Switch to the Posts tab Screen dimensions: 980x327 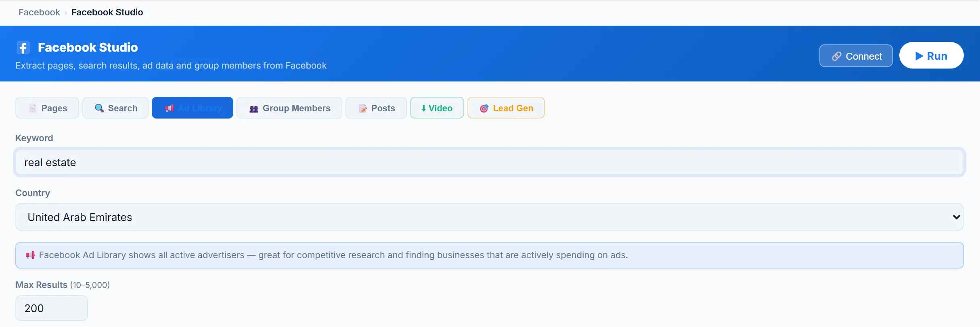click(x=376, y=108)
